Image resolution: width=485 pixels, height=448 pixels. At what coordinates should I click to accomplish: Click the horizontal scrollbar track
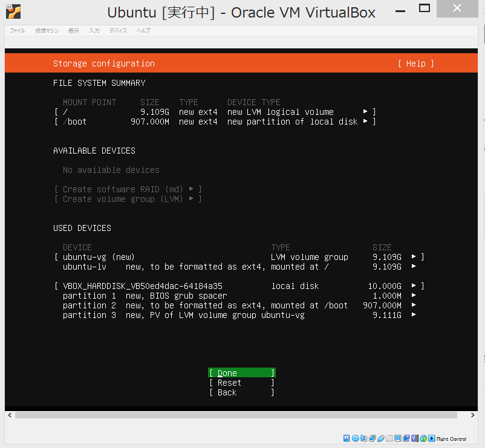(236, 415)
